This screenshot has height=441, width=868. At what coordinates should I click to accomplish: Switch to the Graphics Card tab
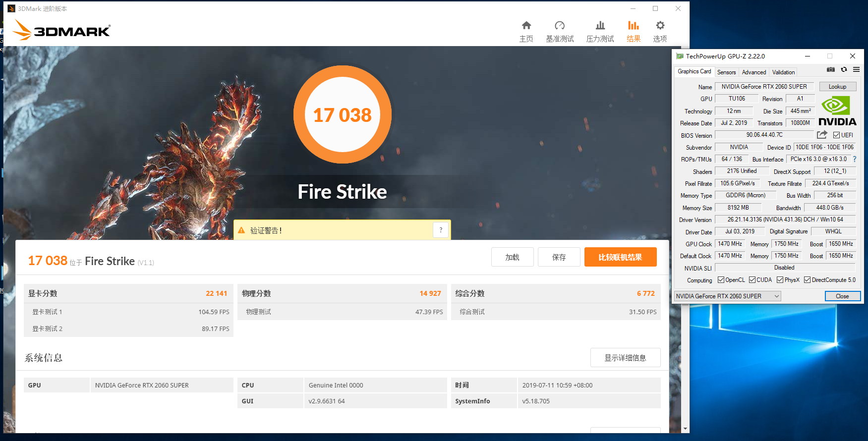[694, 71]
